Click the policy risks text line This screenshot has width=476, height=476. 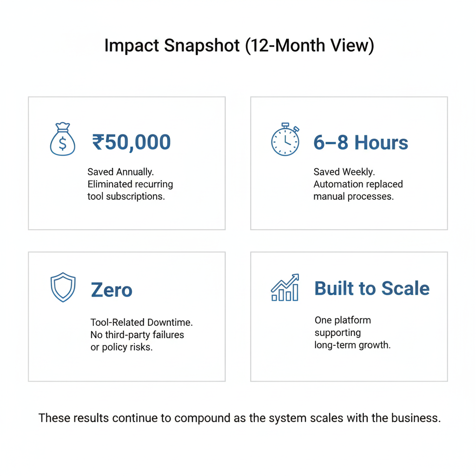coord(121,347)
